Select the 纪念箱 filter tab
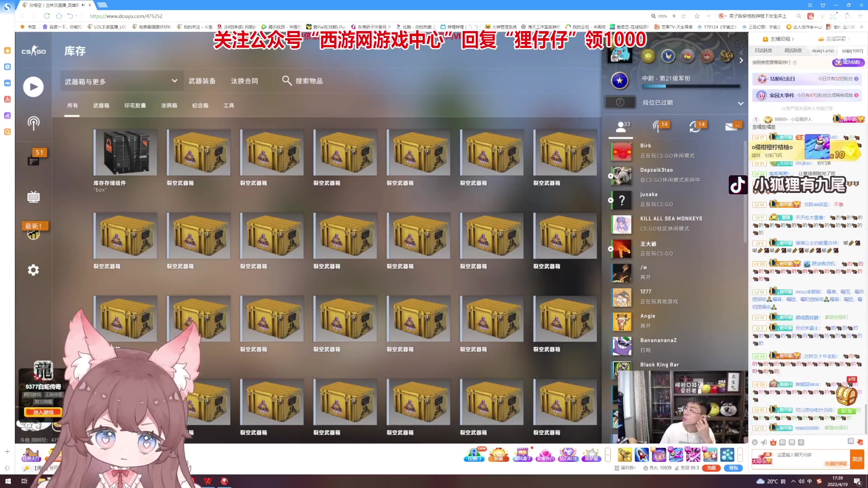Viewport: 868px width, 488px height. 200,106
